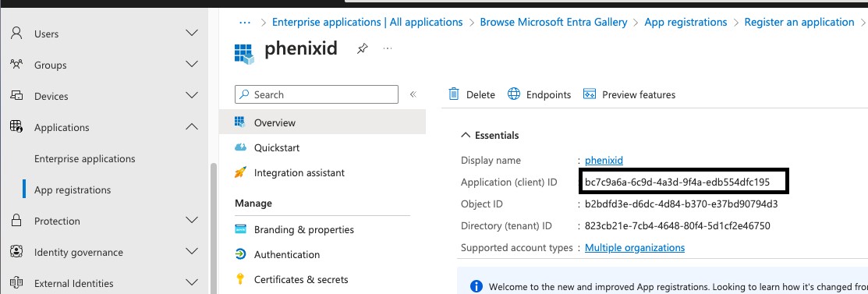Click the Delete trash can icon
The image size is (868, 294).
454,94
